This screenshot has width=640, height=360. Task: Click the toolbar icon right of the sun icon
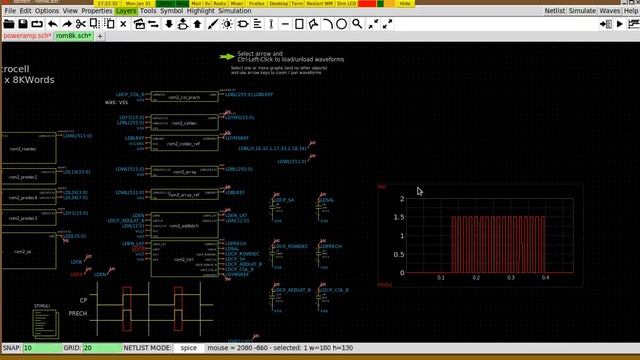[x=243, y=24]
